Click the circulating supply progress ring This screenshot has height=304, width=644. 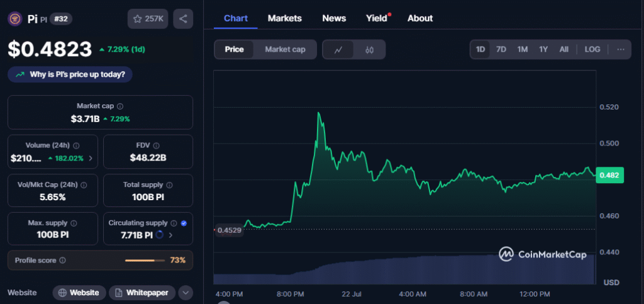click(160, 235)
